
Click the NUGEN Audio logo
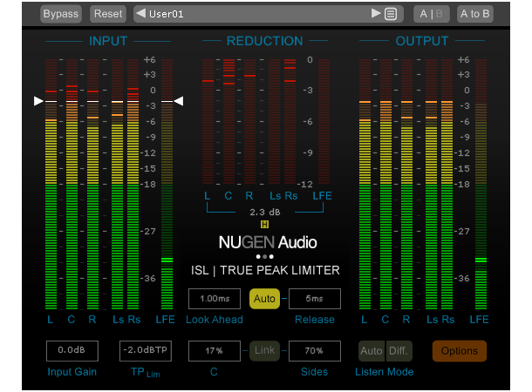click(x=268, y=242)
